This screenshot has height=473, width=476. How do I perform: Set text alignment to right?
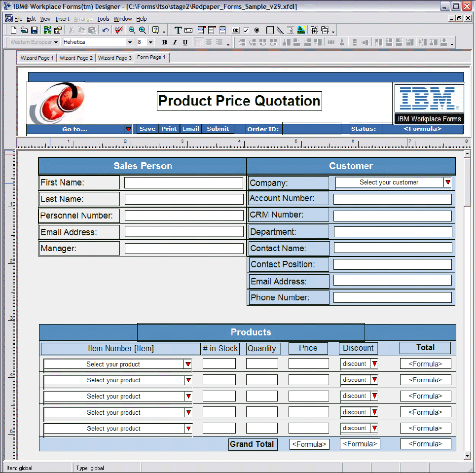point(219,42)
